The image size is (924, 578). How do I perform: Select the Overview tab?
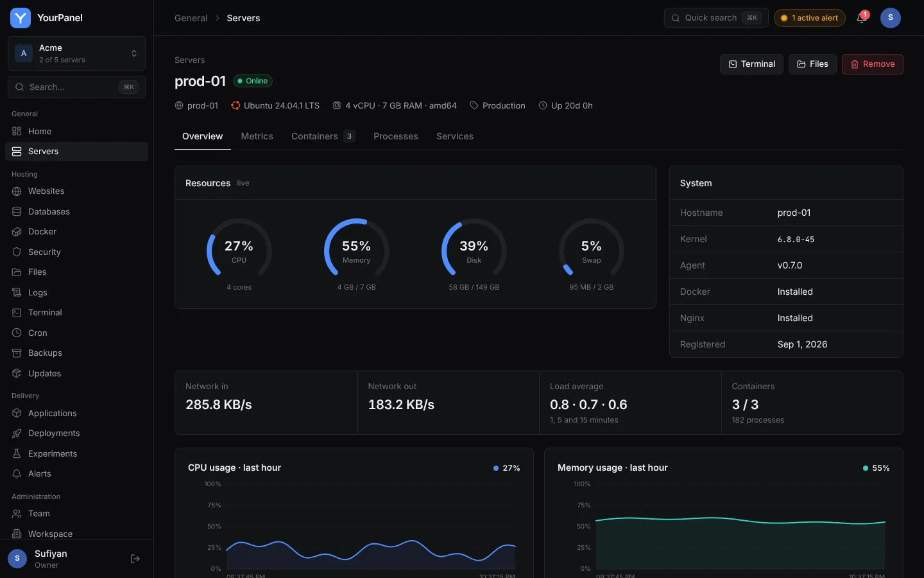(x=203, y=136)
